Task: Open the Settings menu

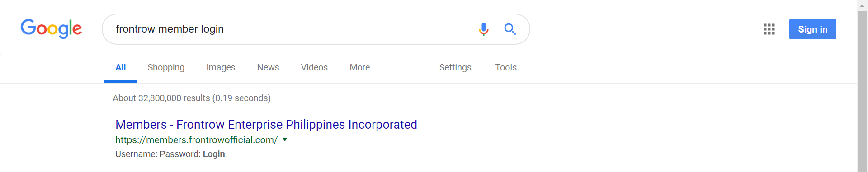Action: click(x=455, y=67)
